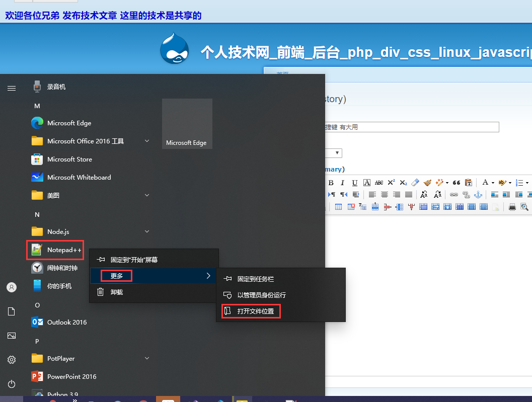The height and width of the screenshot is (402, 532).
Task: Convert text to uppercase
Action: 424,195
